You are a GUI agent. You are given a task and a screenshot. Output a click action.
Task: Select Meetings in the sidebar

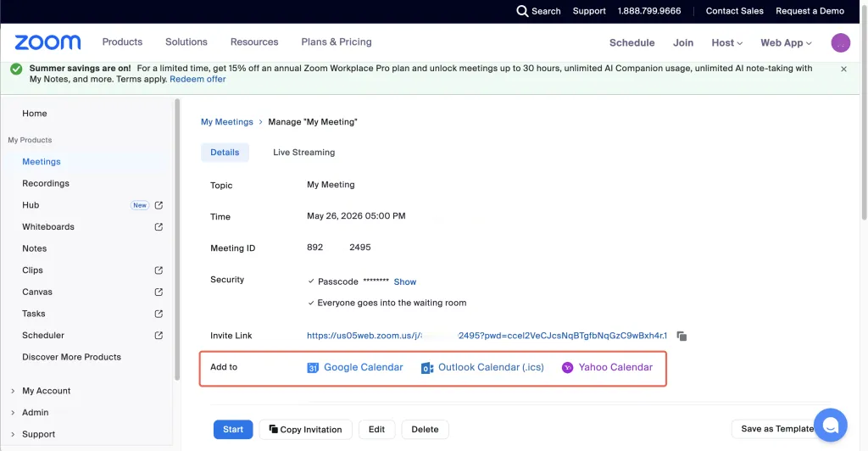(x=42, y=162)
